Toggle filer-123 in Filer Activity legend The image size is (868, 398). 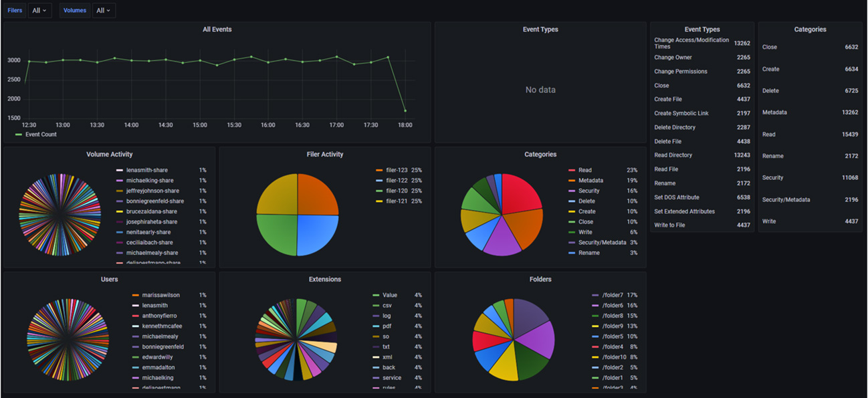point(397,170)
